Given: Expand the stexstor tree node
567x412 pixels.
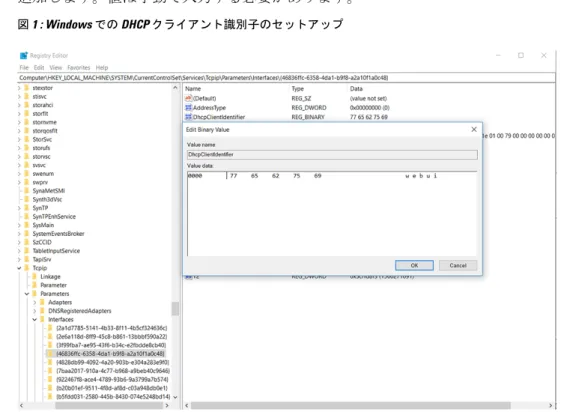Looking at the screenshot, I should click(x=20, y=88).
